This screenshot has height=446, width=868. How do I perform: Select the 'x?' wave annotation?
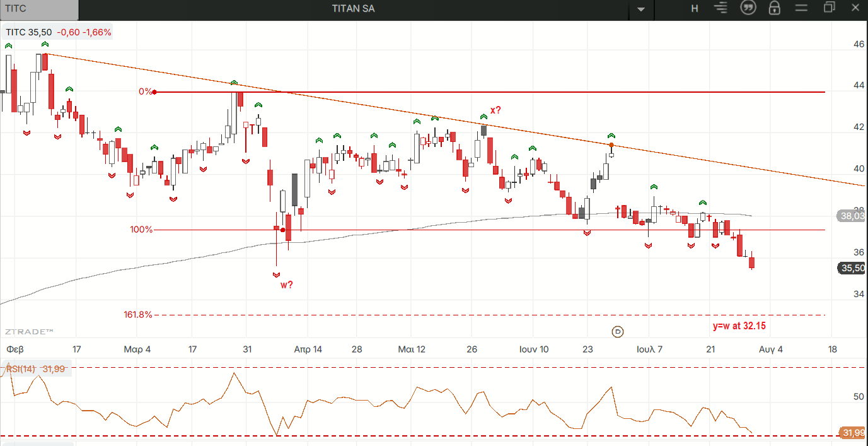click(x=495, y=110)
